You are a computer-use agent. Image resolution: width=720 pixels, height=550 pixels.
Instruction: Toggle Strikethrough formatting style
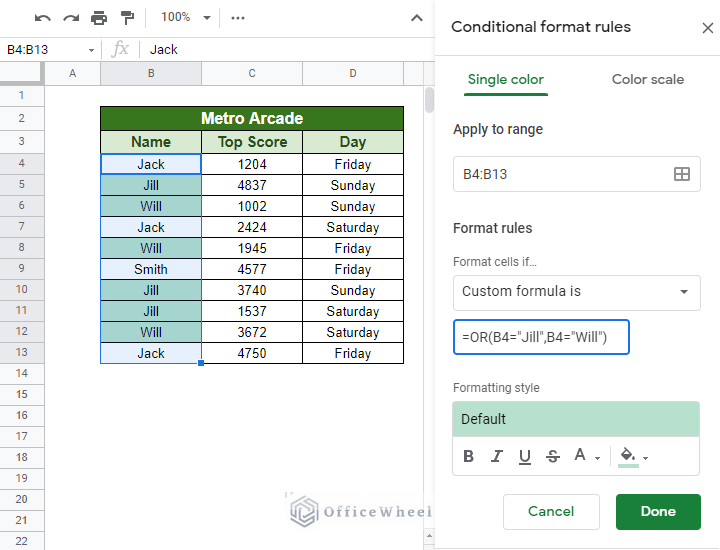point(553,457)
